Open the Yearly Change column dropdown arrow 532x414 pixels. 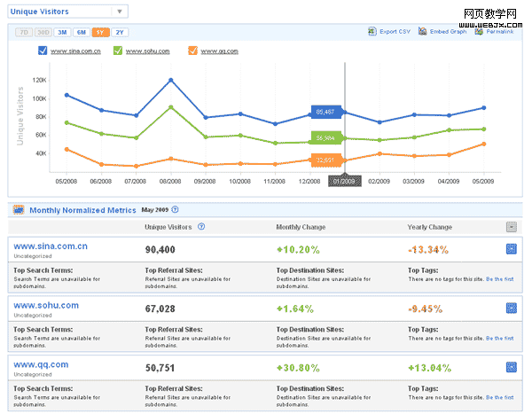click(x=511, y=227)
